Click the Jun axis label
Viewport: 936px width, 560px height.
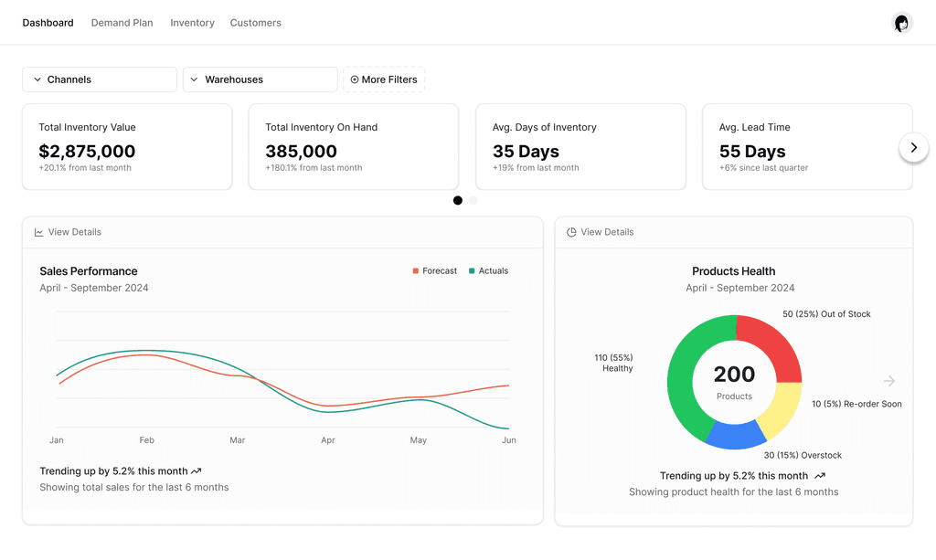pos(508,440)
